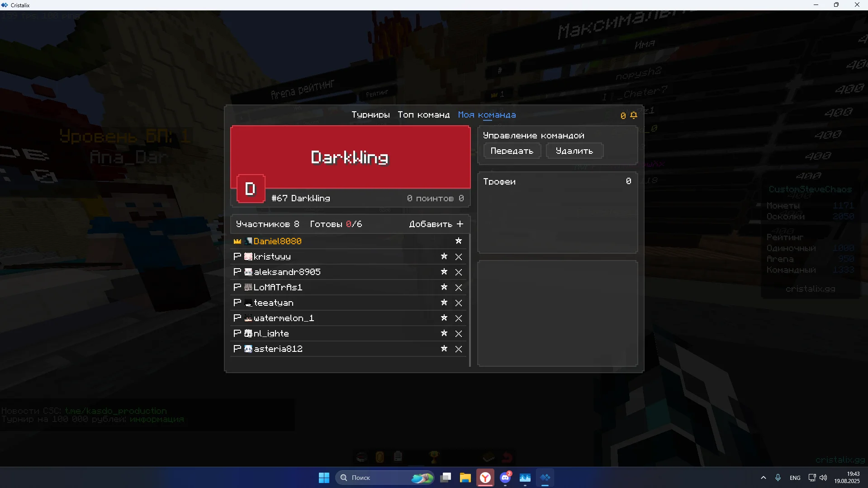Viewport: 868px width, 488px height.
Task: Remove nl_ighte with the X icon
Action: pos(458,334)
